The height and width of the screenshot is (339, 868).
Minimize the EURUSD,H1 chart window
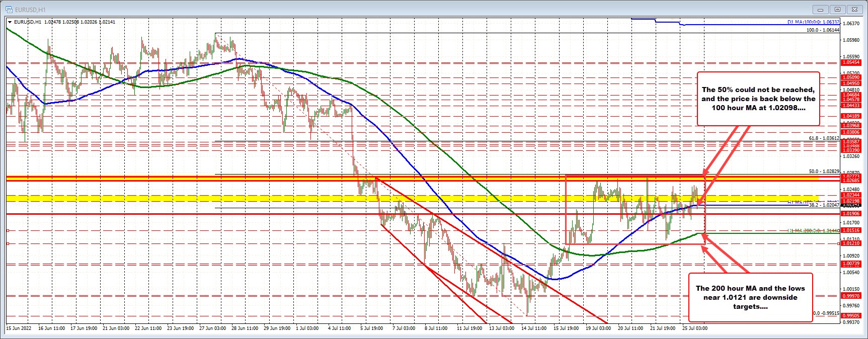pyautogui.click(x=822, y=9)
